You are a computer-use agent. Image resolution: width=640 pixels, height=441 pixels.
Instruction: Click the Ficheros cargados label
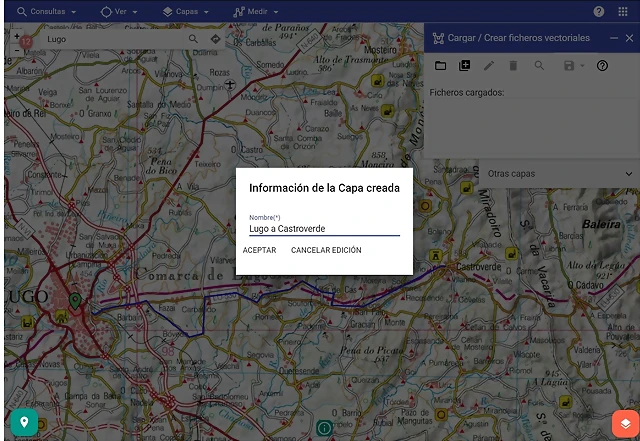[x=467, y=93]
